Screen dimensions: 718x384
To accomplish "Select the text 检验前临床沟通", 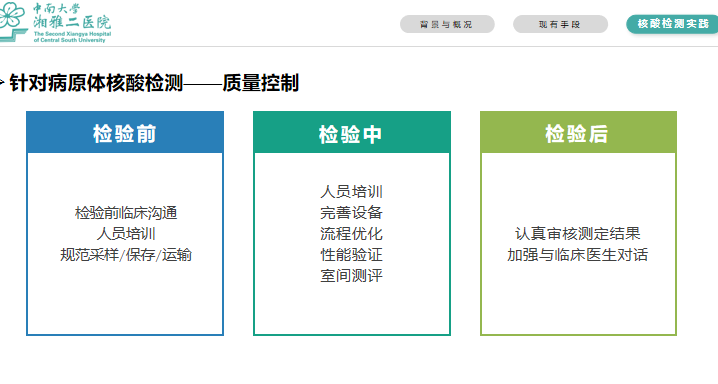I will click(126, 213).
